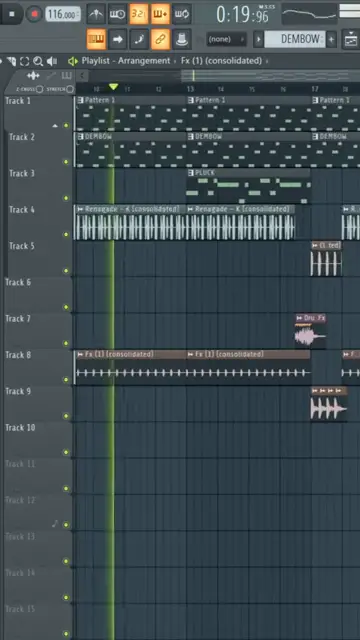Open playlist options via green speaker icon
The width and height of the screenshot is (360, 640).
(x=73, y=61)
